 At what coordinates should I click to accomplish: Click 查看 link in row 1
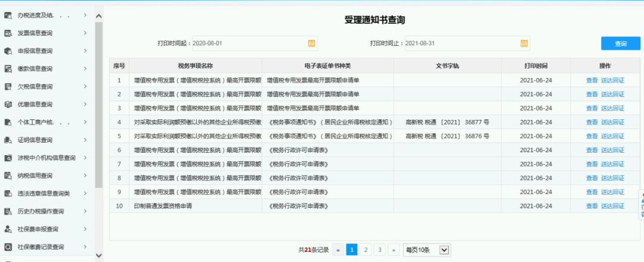click(592, 80)
